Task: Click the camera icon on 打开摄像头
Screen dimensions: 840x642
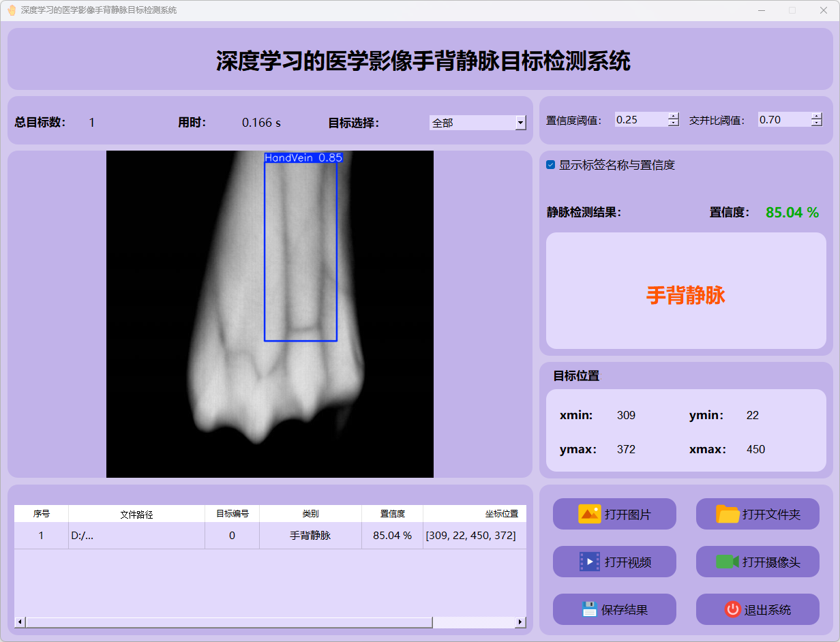Action: point(727,562)
